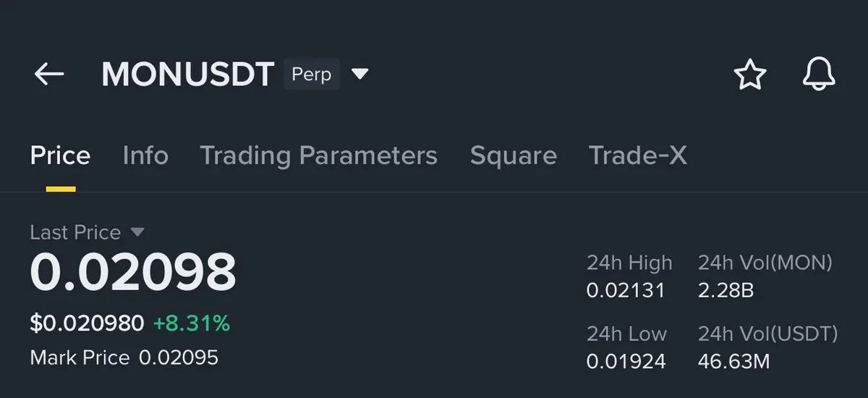Image resolution: width=868 pixels, height=398 pixels.
Task: Open the Trade-X tab
Action: (x=637, y=156)
